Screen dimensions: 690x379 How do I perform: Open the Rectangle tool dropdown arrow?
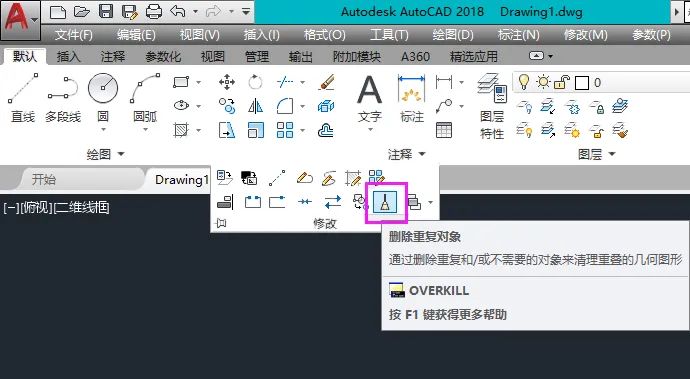(198, 82)
